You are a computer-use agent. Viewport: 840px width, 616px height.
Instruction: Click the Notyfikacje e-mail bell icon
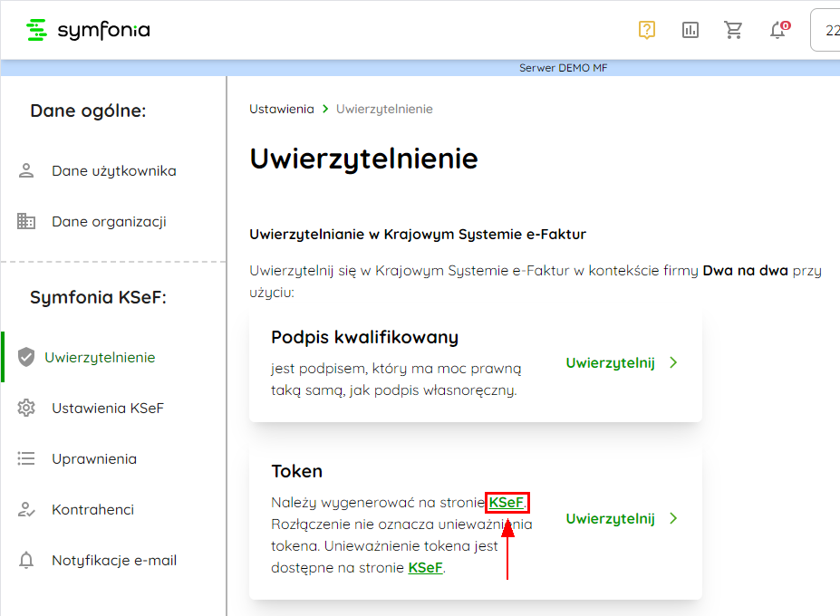click(x=26, y=561)
